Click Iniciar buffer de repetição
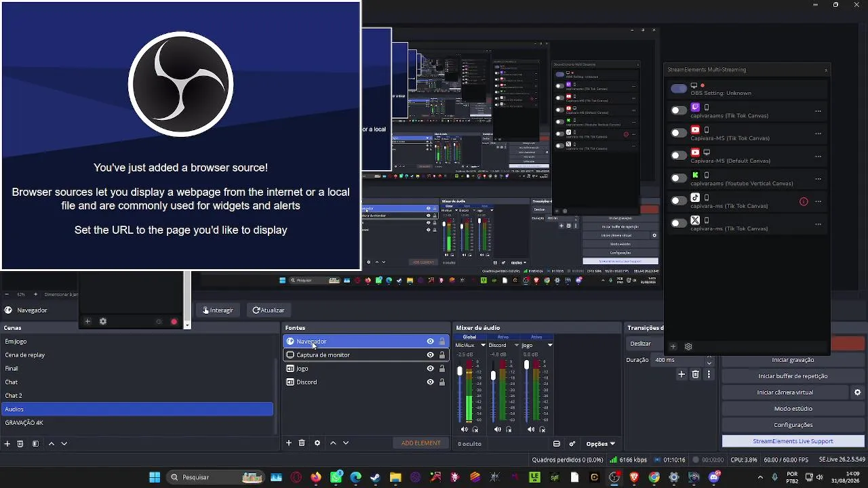868x488 pixels. point(793,376)
